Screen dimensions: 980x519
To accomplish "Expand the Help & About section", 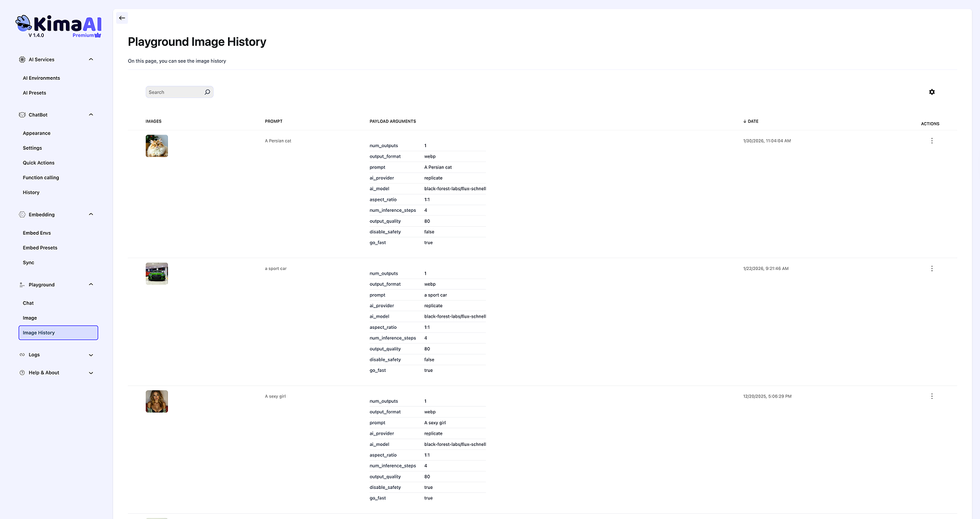I will coord(91,373).
